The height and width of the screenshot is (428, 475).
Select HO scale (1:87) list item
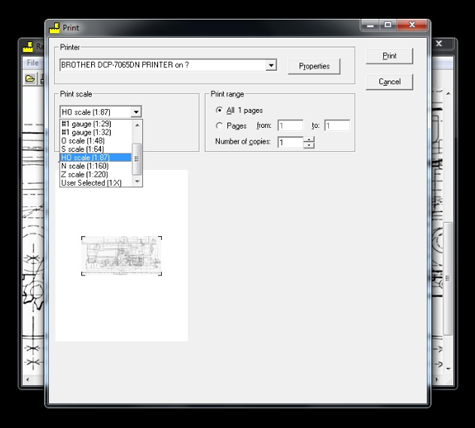click(96, 157)
